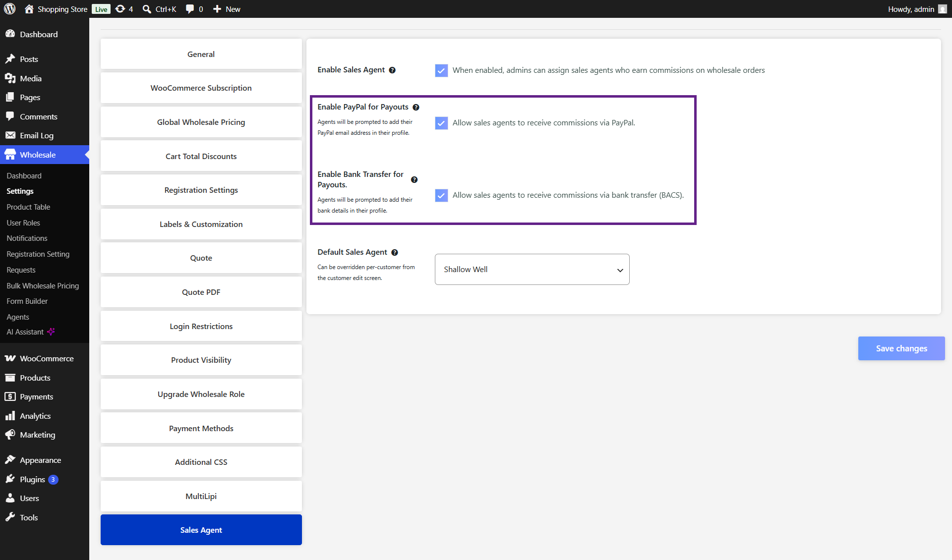Open the Default Sales Agent dropdown
This screenshot has width=952, height=560.
pos(532,269)
